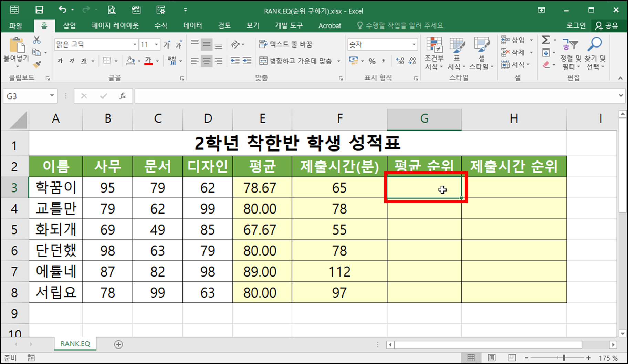Image resolution: width=628 pixels, height=364 pixels.
Task: Expand the formula bar
Action: (621, 96)
